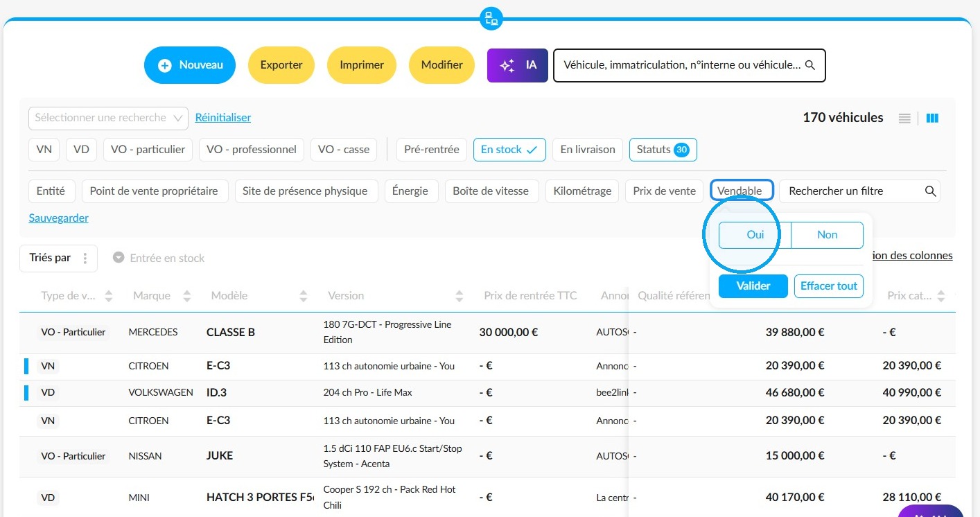Click the Rechercher un filtre field
980x517 pixels.
coord(859,191)
